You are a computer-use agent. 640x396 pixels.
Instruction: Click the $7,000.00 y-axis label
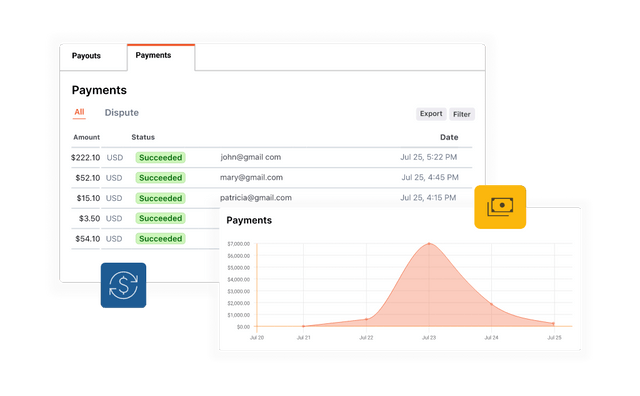pyautogui.click(x=238, y=244)
